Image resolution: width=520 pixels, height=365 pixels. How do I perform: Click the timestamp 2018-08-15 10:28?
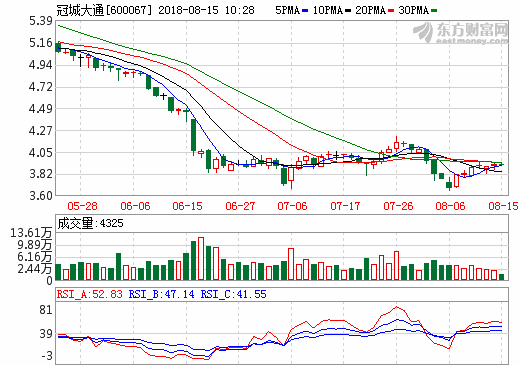click(206, 10)
